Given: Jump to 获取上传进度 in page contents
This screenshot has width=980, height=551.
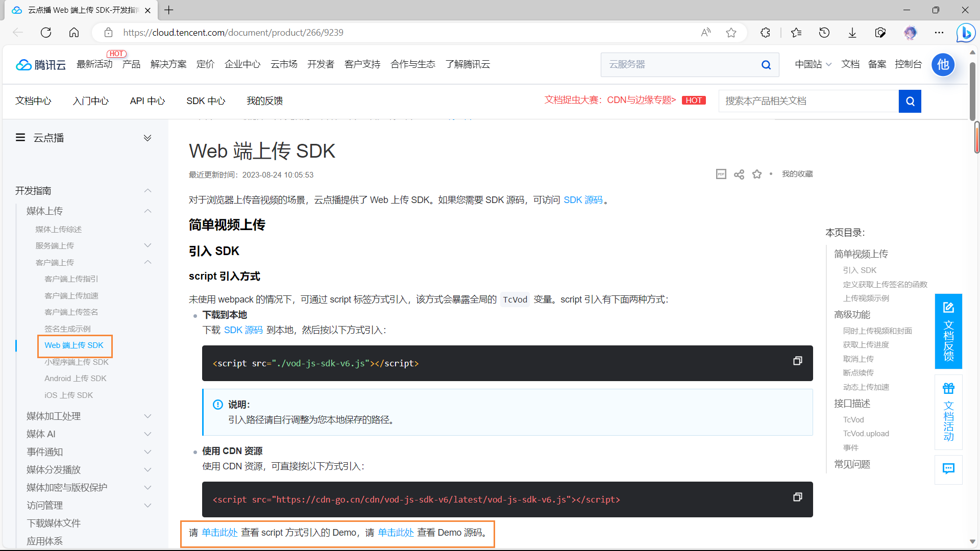Looking at the screenshot, I should (x=866, y=345).
